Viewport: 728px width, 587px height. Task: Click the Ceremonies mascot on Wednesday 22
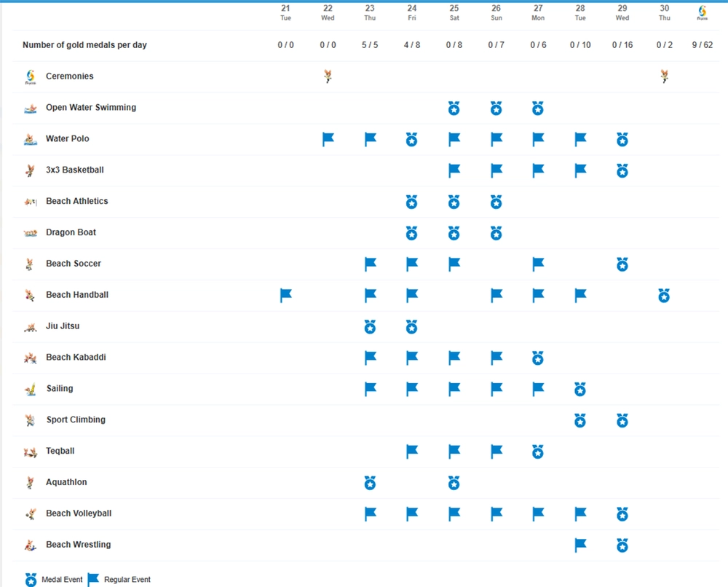(328, 76)
